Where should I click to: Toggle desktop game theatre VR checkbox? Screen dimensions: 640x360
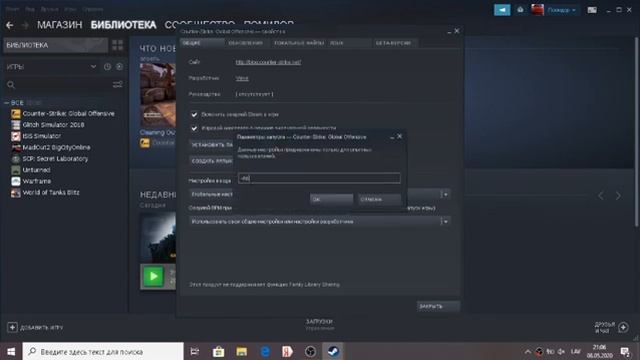(194, 129)
